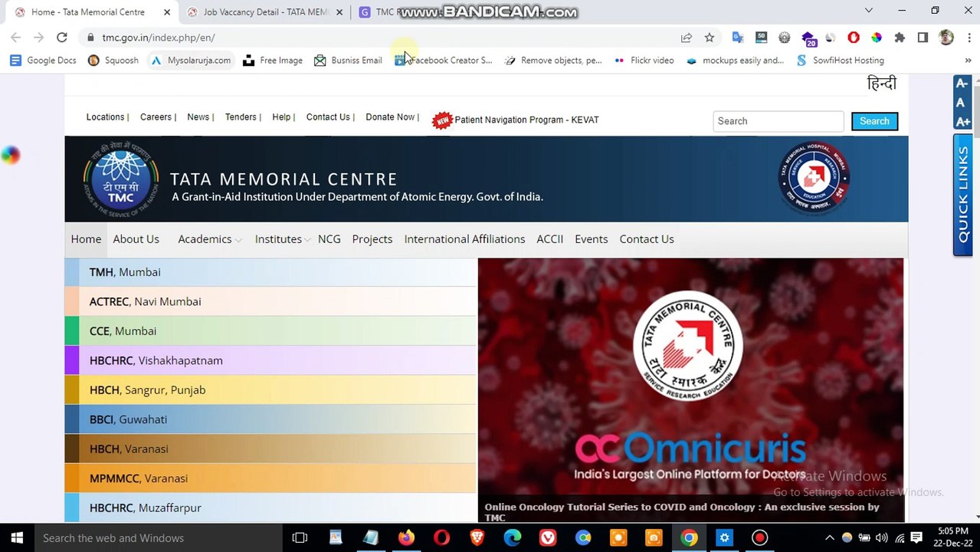Open the Google Docs bookmark

click(43, 60)
